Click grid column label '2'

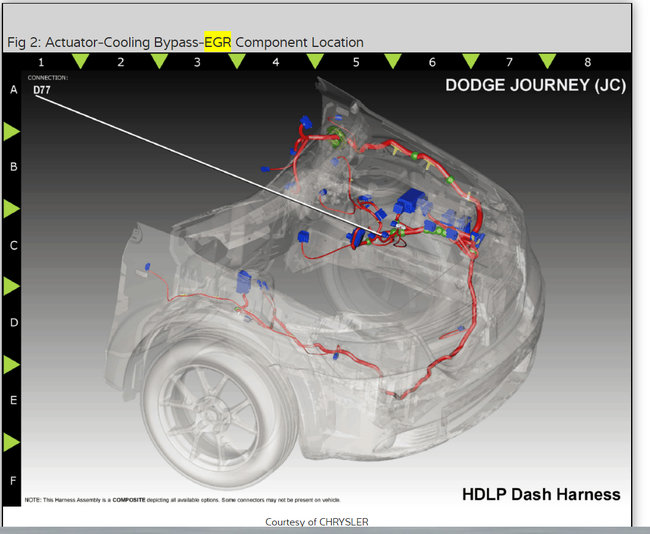point(121,62)
